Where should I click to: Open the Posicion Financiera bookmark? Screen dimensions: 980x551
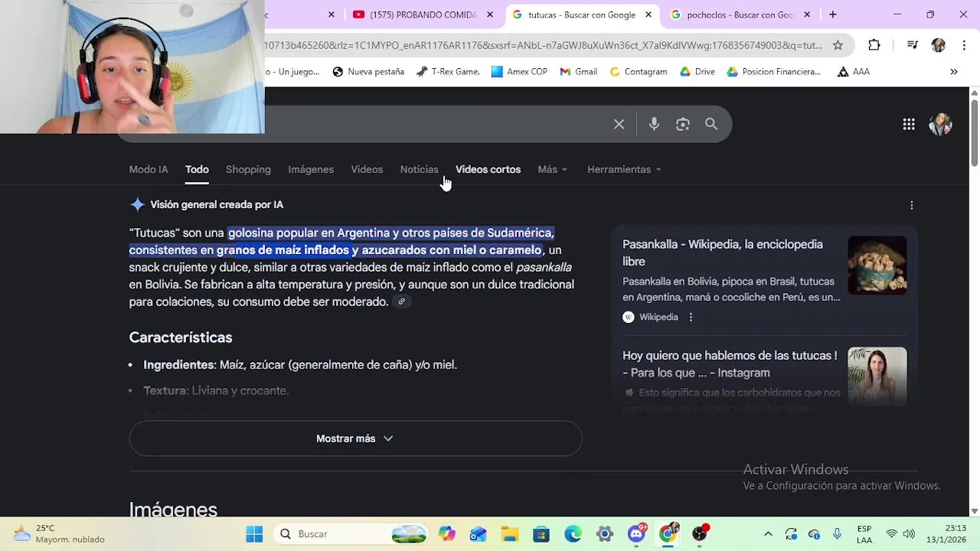coord(773,72)
